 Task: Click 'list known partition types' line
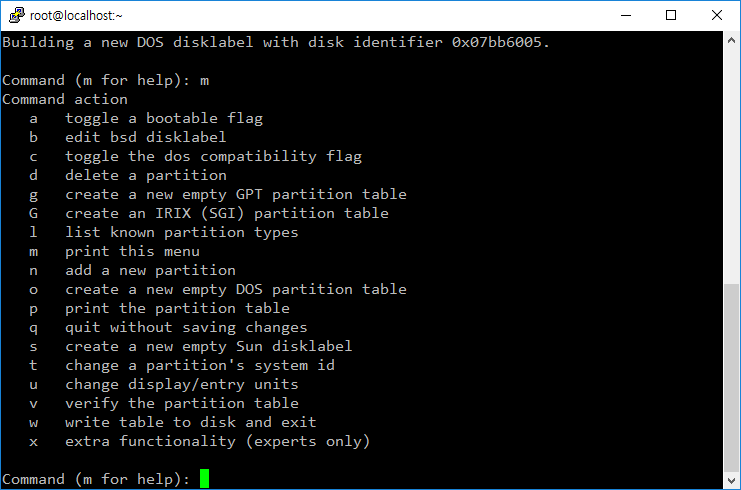[181, 232]
